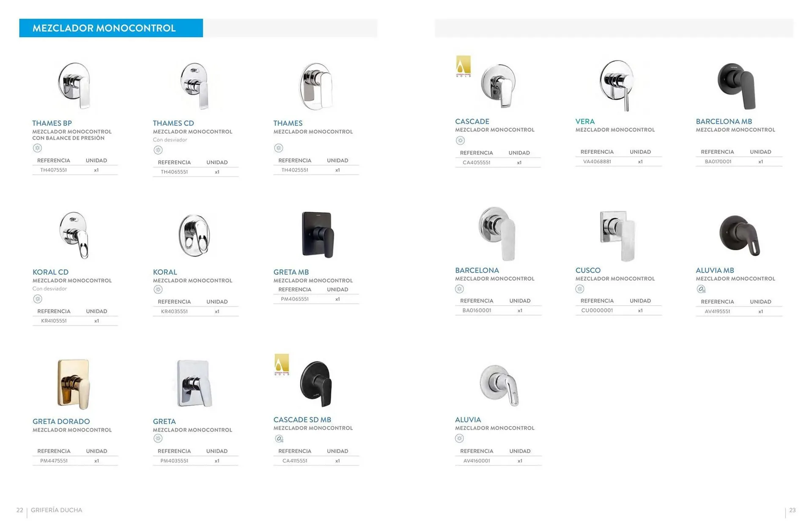Image resolution: width=812 pixels, height=525 pixels.
Task: Click the feature icon below THAMES CD description
Action: (x=158, y=150)
